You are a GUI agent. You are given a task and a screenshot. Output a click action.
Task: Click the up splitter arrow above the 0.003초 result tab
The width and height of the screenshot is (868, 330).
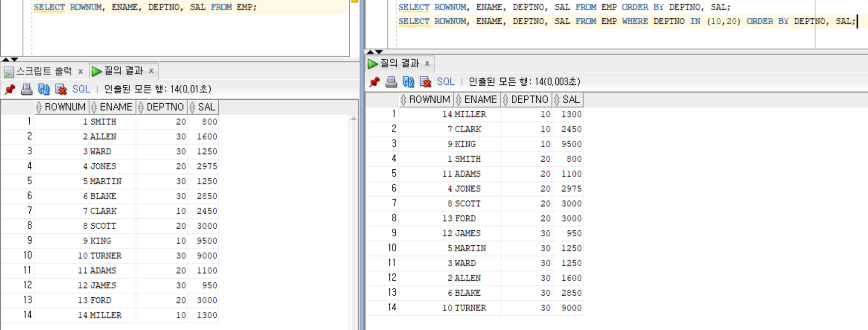(370, 52)
